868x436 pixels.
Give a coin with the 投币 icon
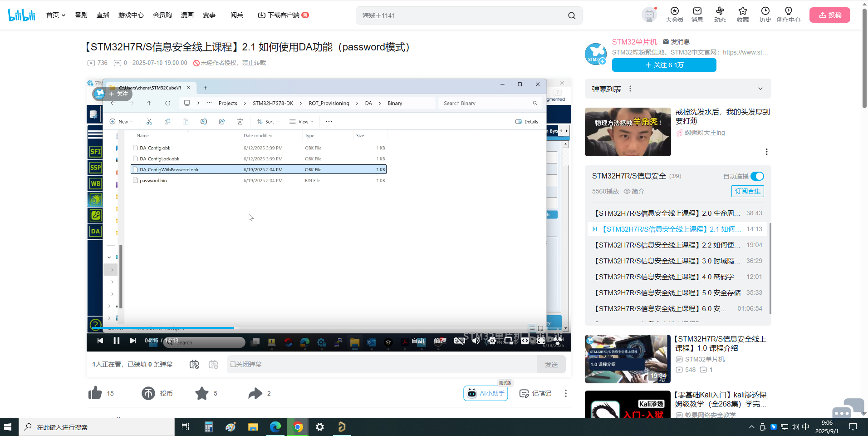click(148, 393)
